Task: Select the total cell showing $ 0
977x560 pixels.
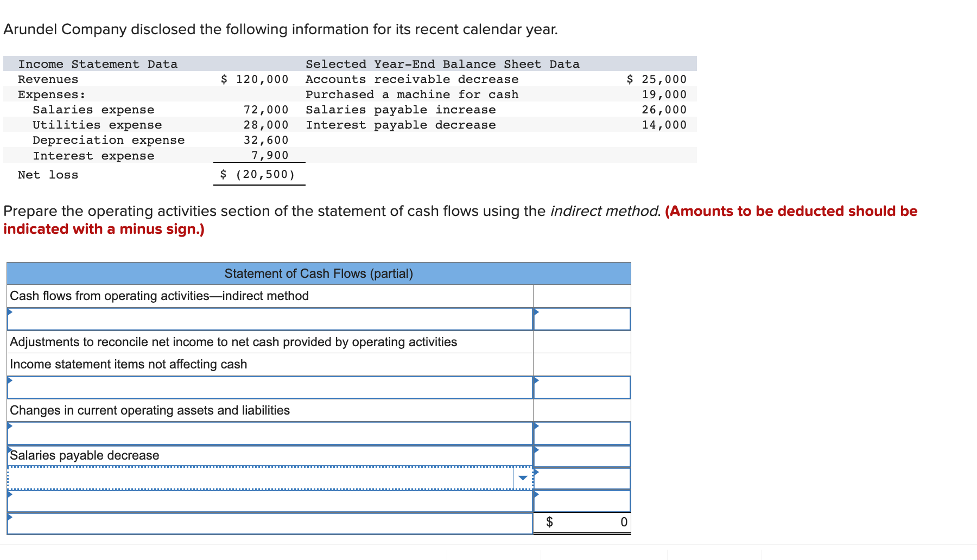Action: pos(582,522)
